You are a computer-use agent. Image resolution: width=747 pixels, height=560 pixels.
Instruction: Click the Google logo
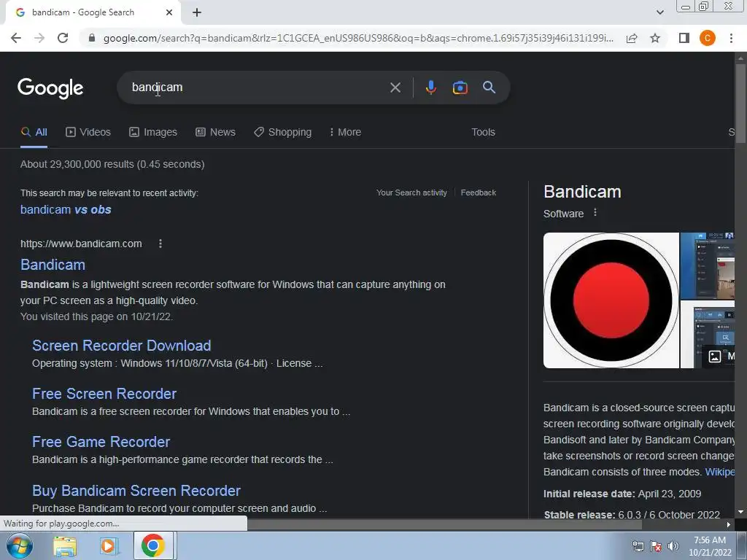pos(50,88)
